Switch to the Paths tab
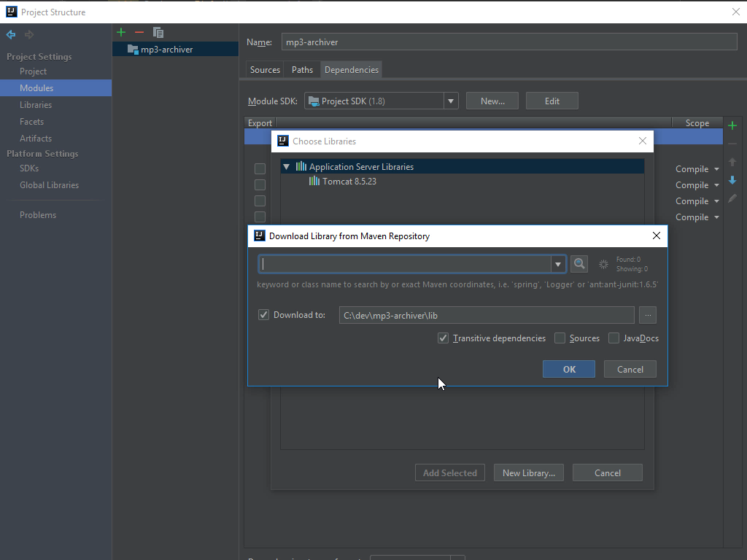Screen dimensions: 747x560 coord(302,69)
